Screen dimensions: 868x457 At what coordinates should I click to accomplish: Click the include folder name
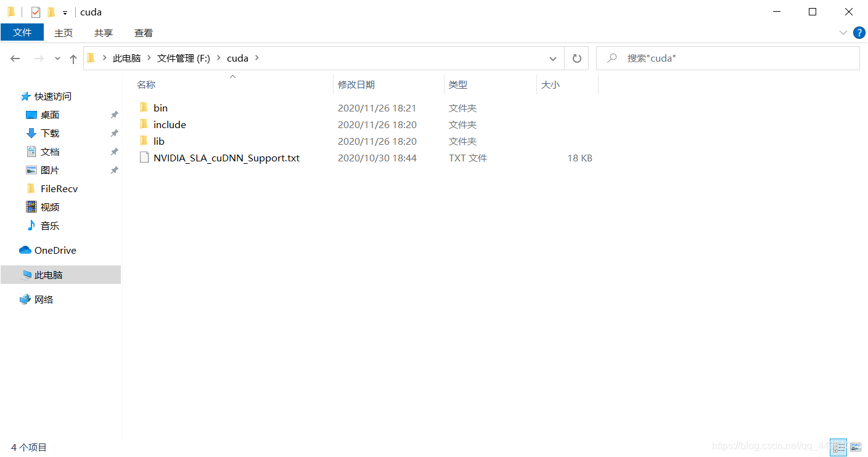click(170, 124)
